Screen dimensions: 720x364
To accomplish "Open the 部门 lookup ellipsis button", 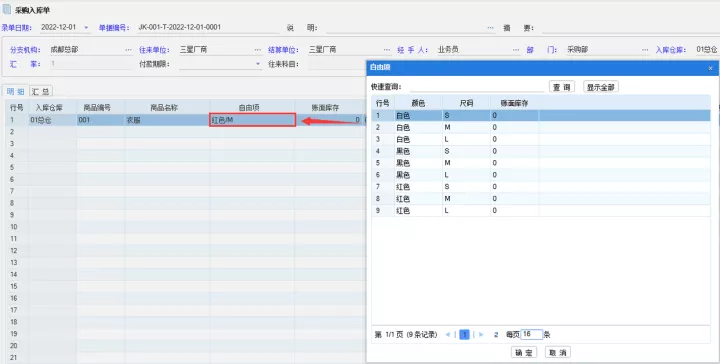I will pyautogui.click(x=645, y=50).
